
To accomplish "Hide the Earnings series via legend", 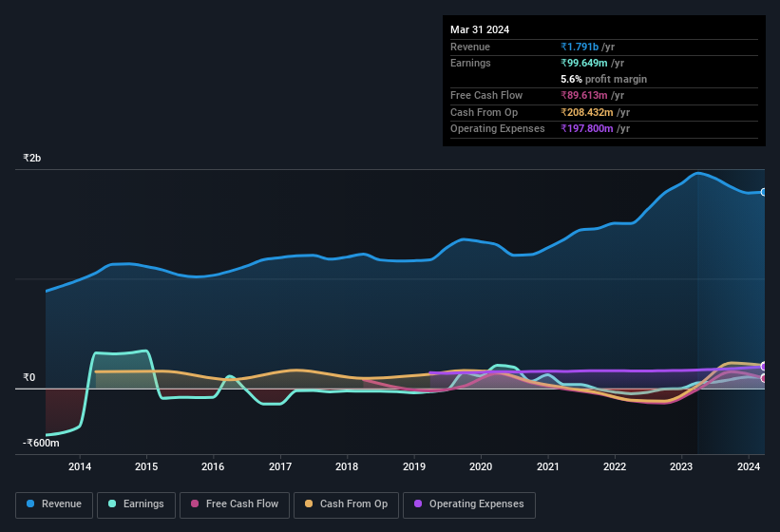I will coord(136,504).
